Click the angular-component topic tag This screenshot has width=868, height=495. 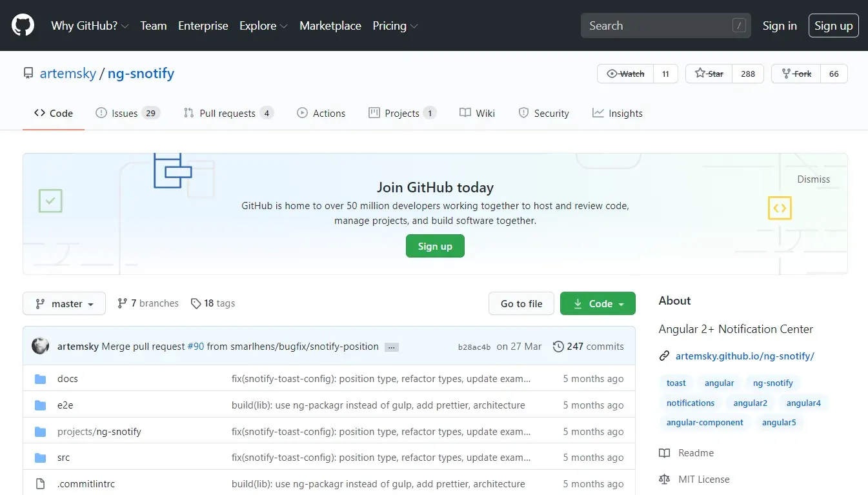(x=705, y=423)
